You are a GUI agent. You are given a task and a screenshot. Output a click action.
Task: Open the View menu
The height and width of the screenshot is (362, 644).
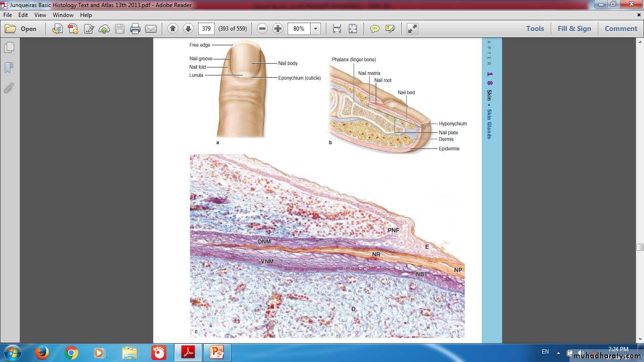[40, 15]
